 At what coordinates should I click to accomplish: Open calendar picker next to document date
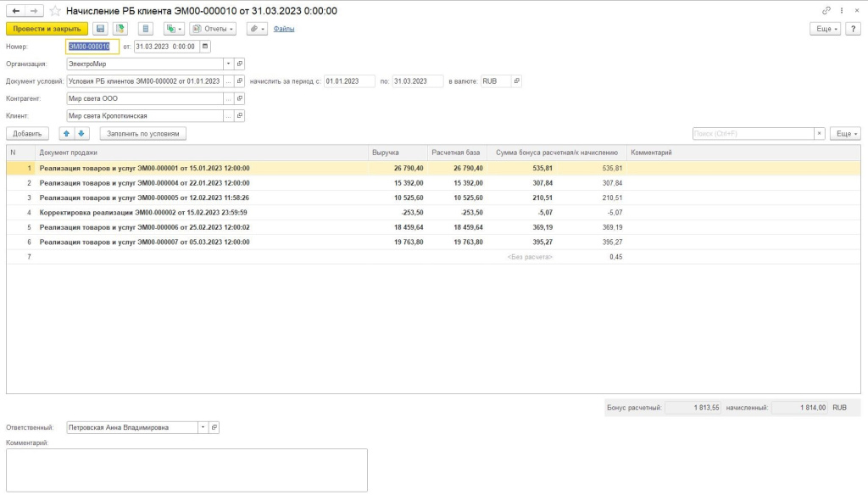click(205, 47)
